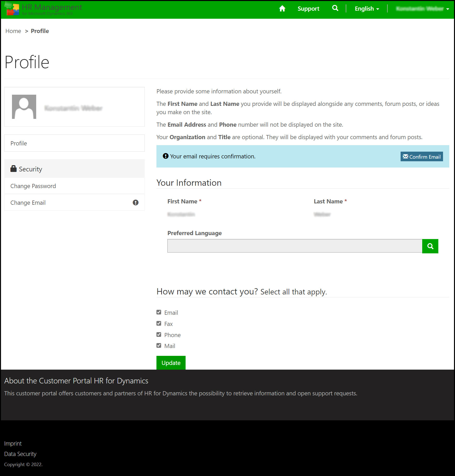Open search via the header magnifier icon
Viewport: 455px width, 476px height.
(335, 8)
